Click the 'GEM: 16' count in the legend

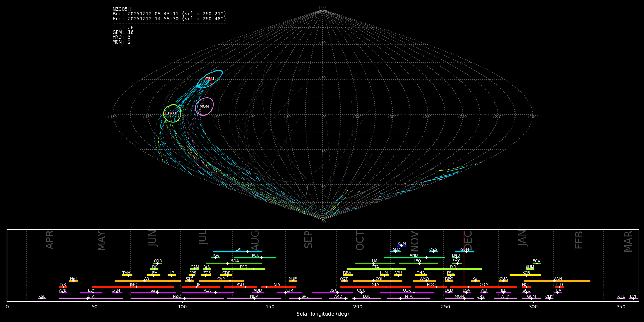click(x=123, y=33)
